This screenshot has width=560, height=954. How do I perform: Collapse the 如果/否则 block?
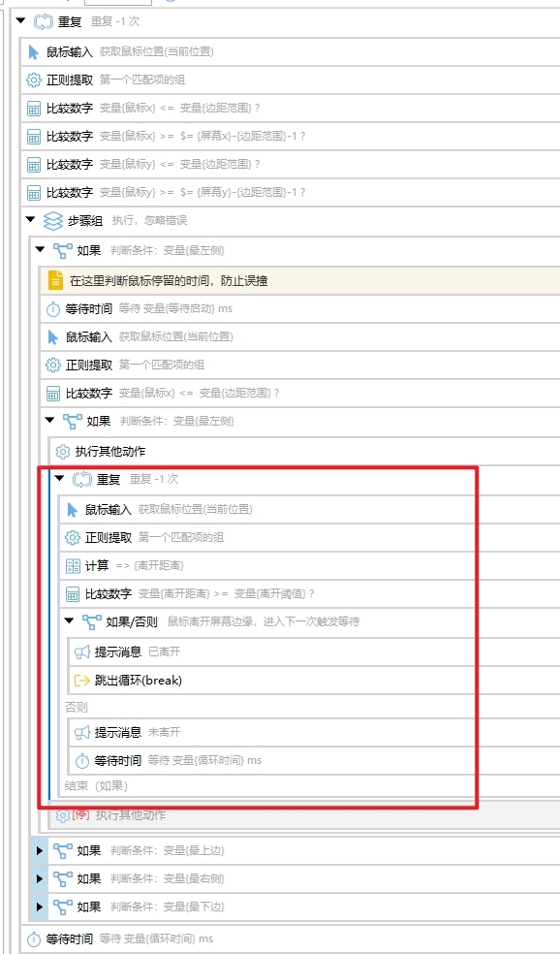pos(70,621)
